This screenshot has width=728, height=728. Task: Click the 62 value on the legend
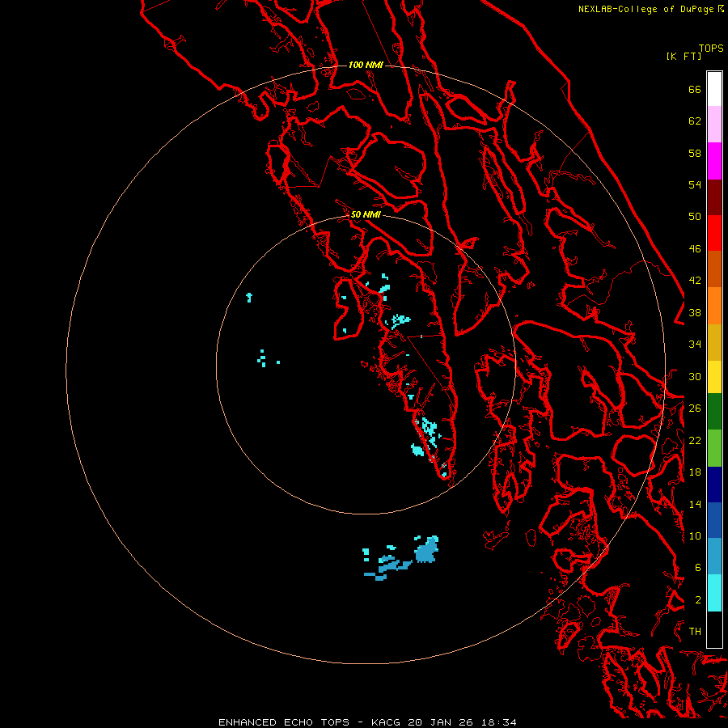coord(695,121)
